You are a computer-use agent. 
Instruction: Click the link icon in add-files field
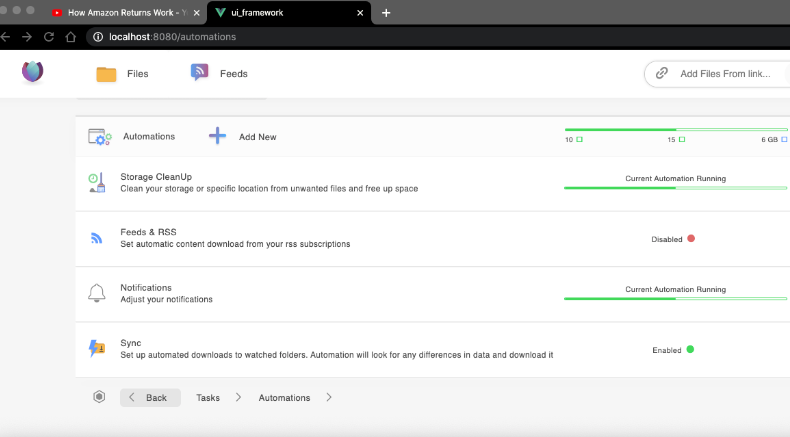[x=662, y=73]
